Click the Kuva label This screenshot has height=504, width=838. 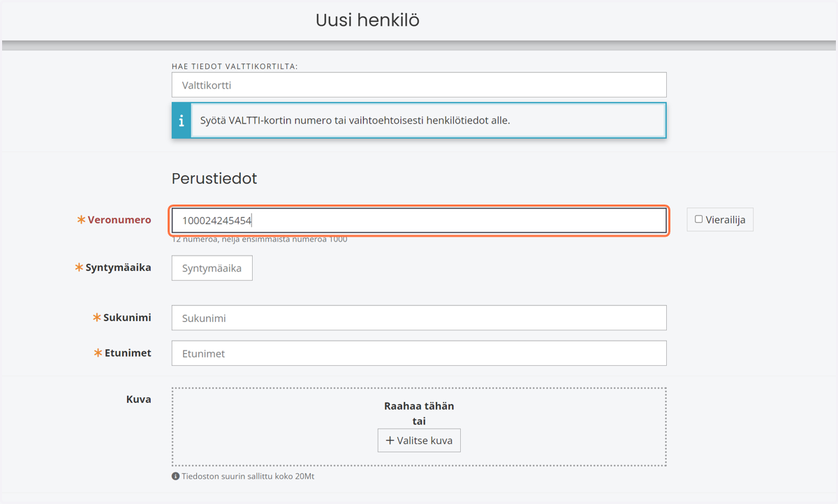point(138,399)
